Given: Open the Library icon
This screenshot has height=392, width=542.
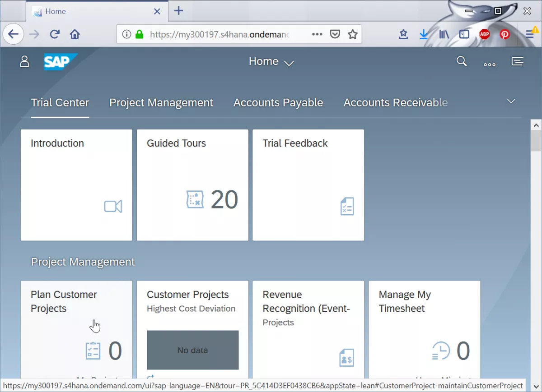Looking at the screenshot, I should point(444,34).
